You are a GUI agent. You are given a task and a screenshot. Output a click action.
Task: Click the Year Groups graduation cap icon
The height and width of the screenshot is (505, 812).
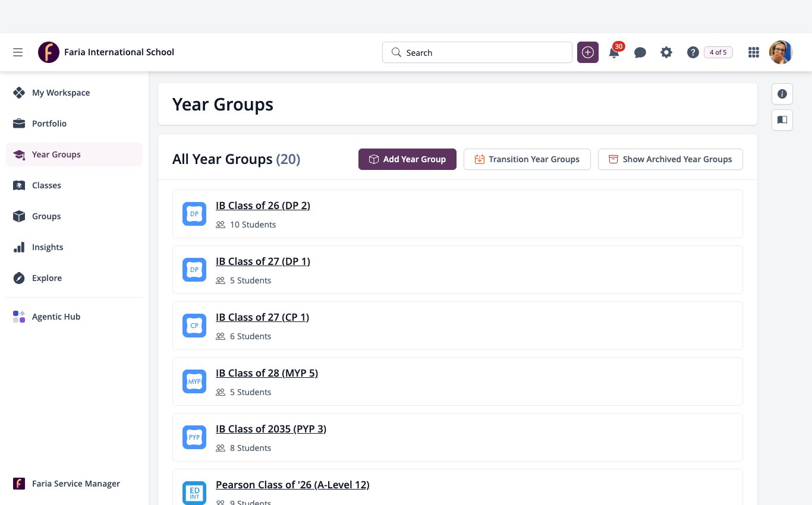point(19,154)
